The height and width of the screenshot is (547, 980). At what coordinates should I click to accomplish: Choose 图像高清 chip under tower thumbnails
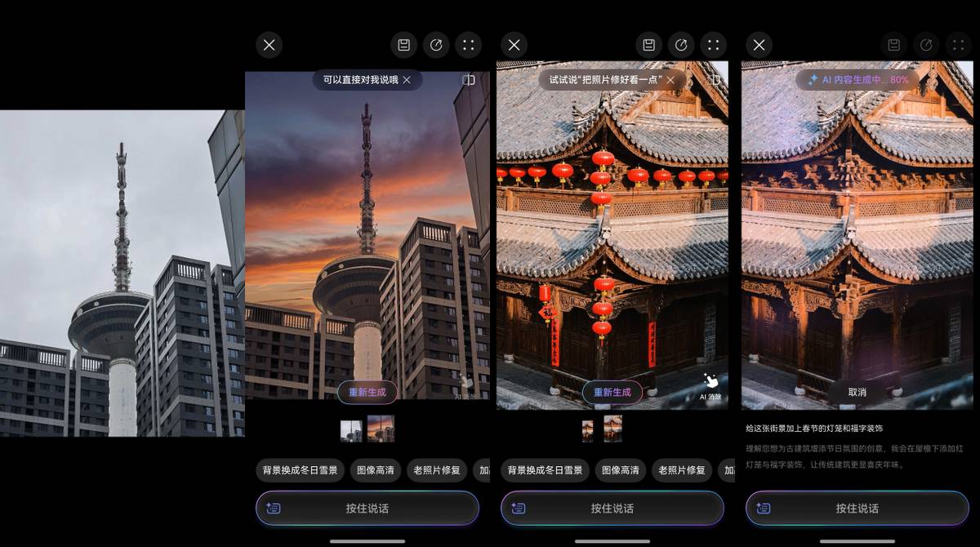point(376,470)
